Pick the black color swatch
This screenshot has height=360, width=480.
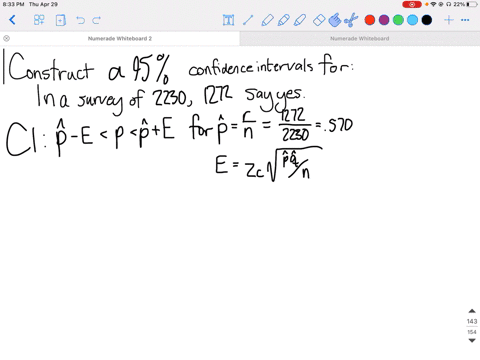tap(427, 20)
